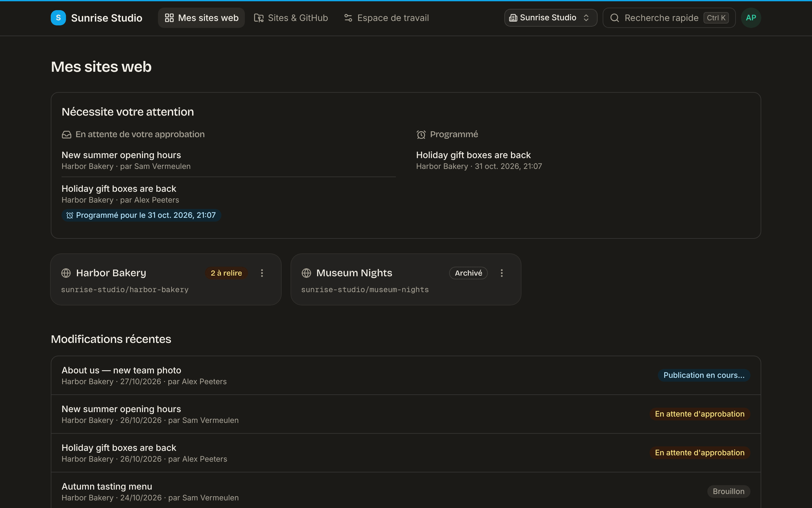
Task: Click the 2 à relire badge
Action: [x=226, y=273]
